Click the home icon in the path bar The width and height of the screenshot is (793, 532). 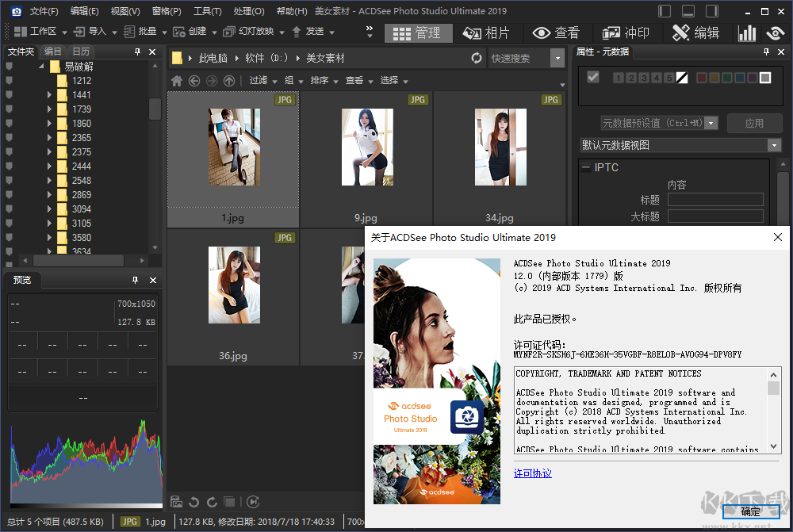click(176, 80)
